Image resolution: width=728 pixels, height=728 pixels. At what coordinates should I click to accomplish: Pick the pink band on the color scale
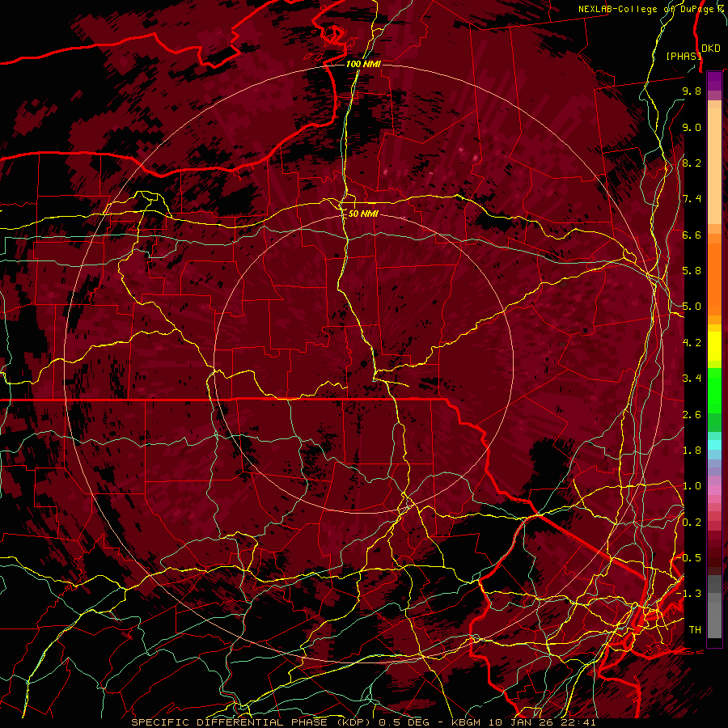[x=714, y=490]
